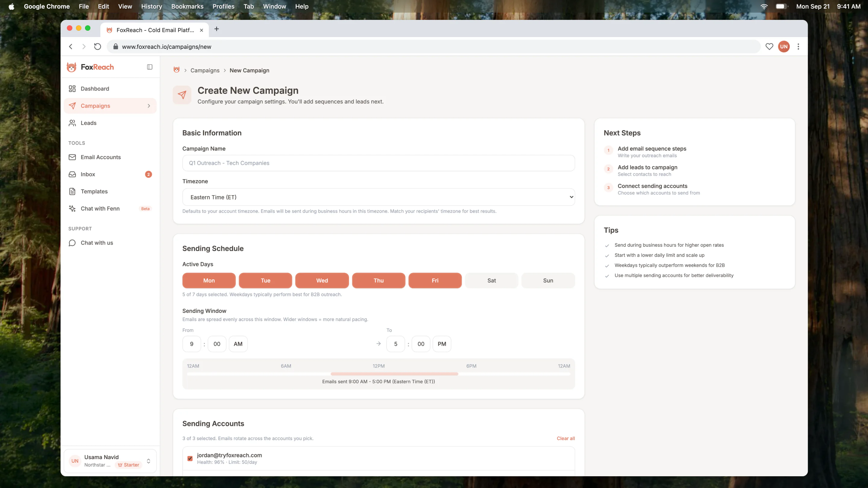
Task: Click the Chat with Fenn sparkle icon
Action: [72, 209]
